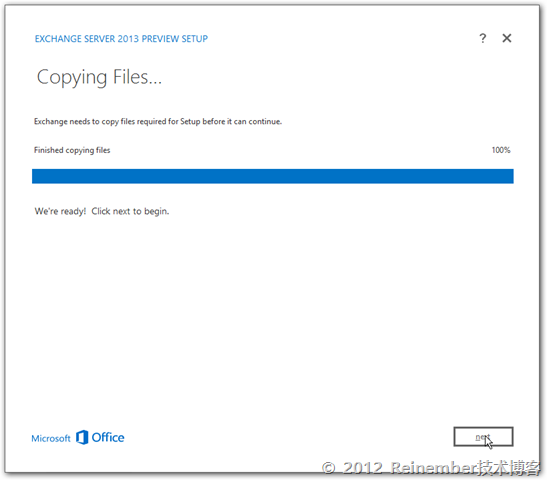The image size is (547, 480).
Task: Click the next button to begin setup
Action: coord(483,436)
